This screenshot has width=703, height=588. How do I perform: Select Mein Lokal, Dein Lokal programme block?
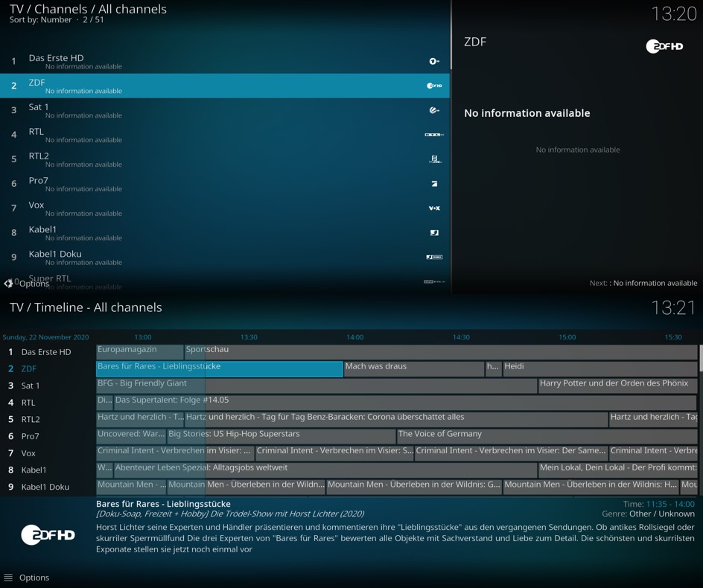pyautogui.click(x=618, y=470)
